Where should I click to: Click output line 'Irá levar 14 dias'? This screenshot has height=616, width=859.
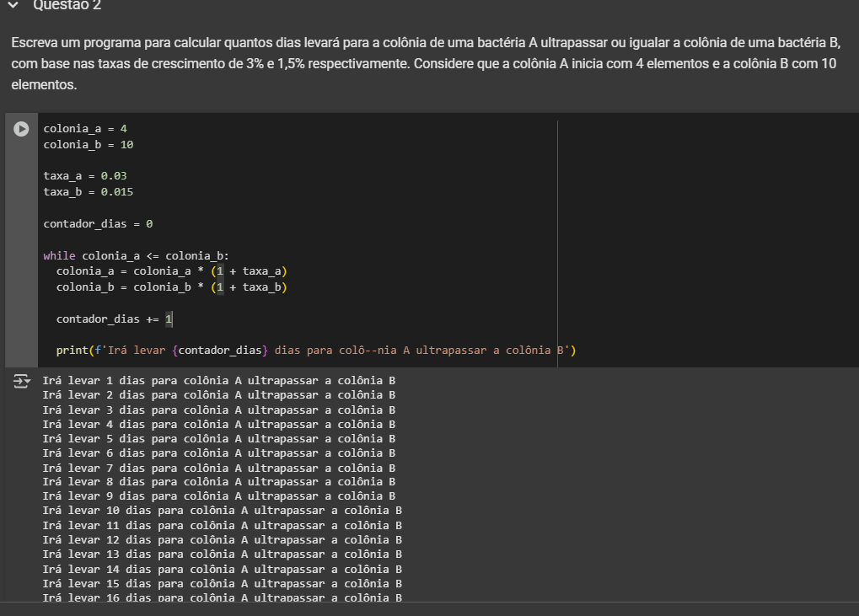pos(222,569)
